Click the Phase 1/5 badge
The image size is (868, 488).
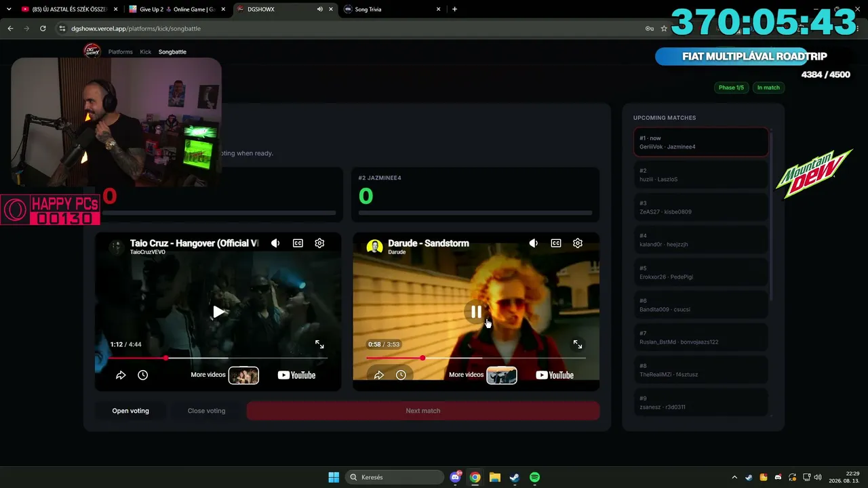731,87
